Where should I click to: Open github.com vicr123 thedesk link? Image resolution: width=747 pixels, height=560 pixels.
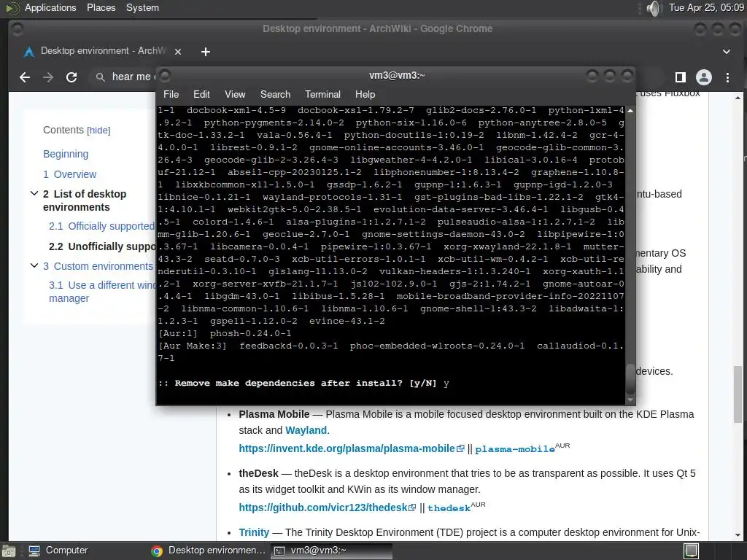(328, 507)
